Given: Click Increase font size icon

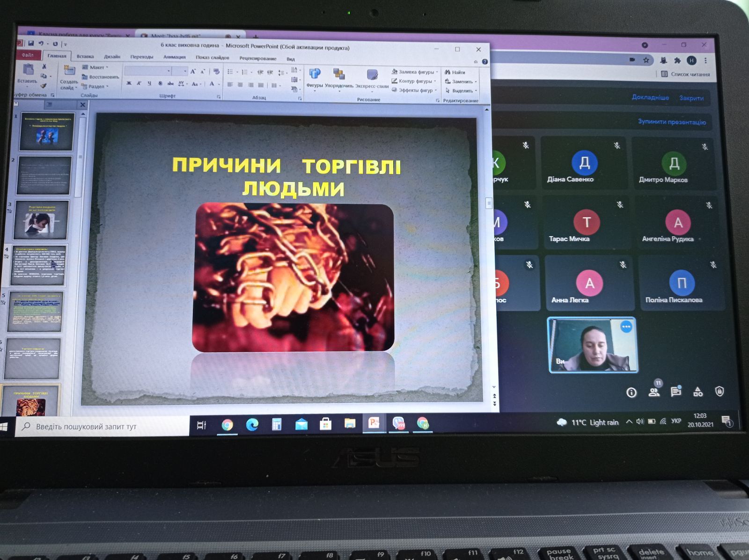Looking at the screenshot, I should tap(193, 71).
